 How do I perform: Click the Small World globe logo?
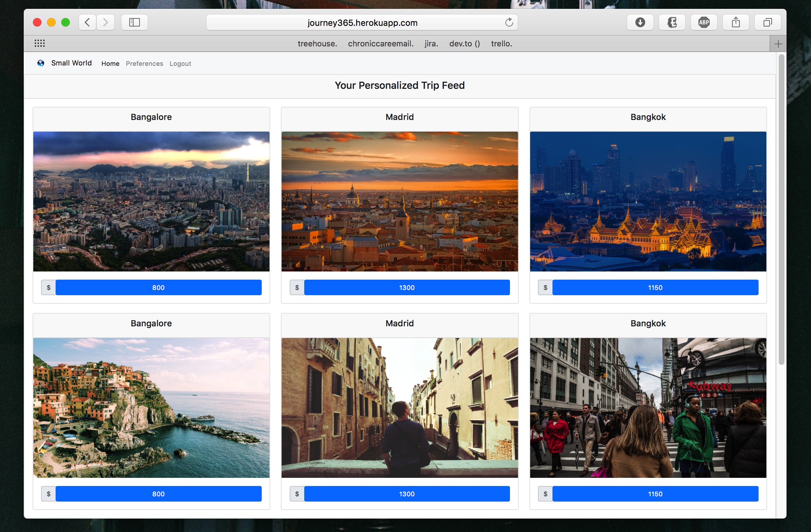[x=41, y=63]
